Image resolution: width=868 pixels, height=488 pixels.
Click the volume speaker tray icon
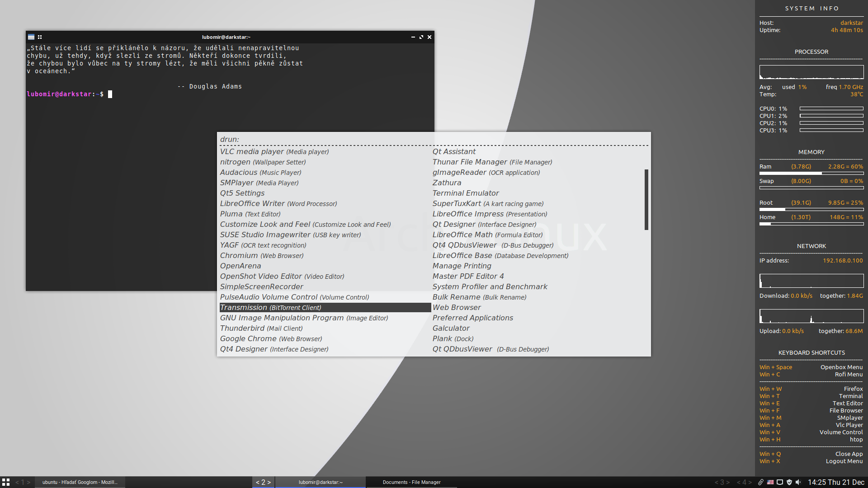[798, 482]
